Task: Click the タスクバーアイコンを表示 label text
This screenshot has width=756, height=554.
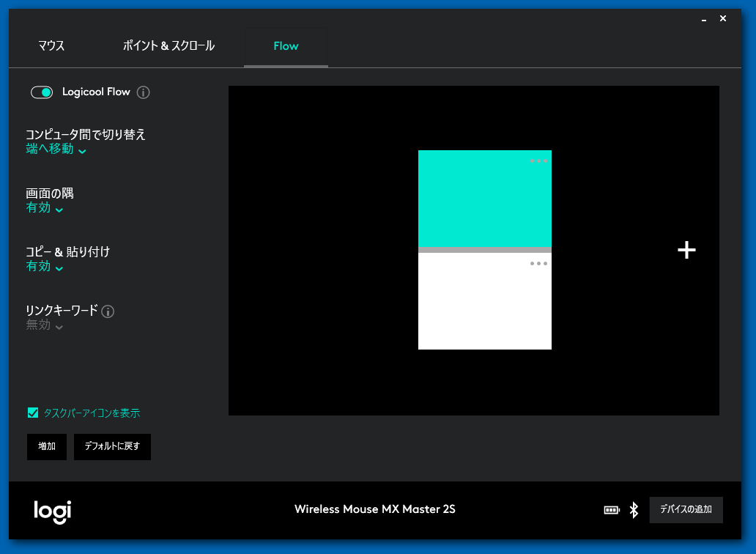Action: pyautogui.click(x=92, y=413)
